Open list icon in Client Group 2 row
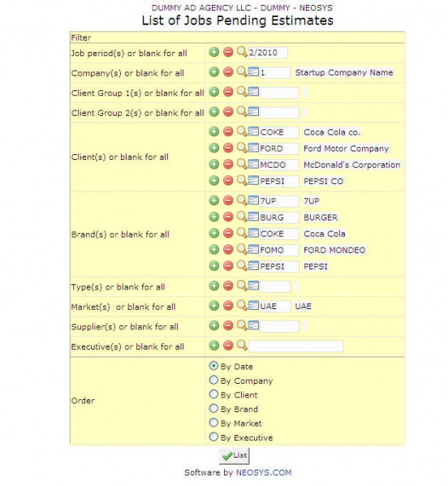The height and width of the screenshot is (486, 448). click(253, 112)
